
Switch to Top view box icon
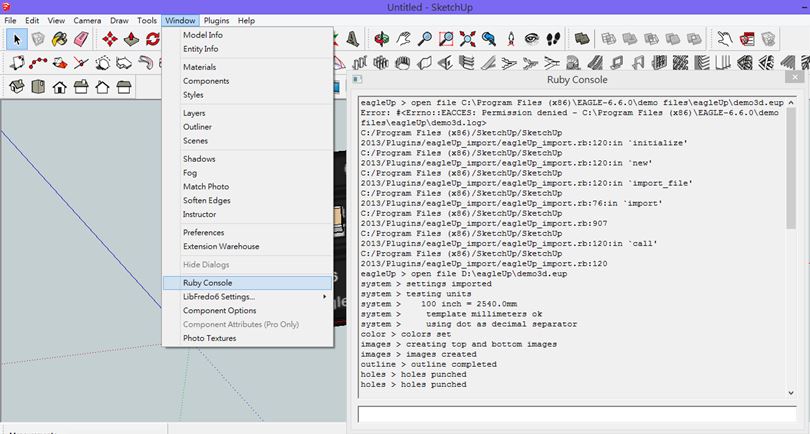click(x=38, y=86)
